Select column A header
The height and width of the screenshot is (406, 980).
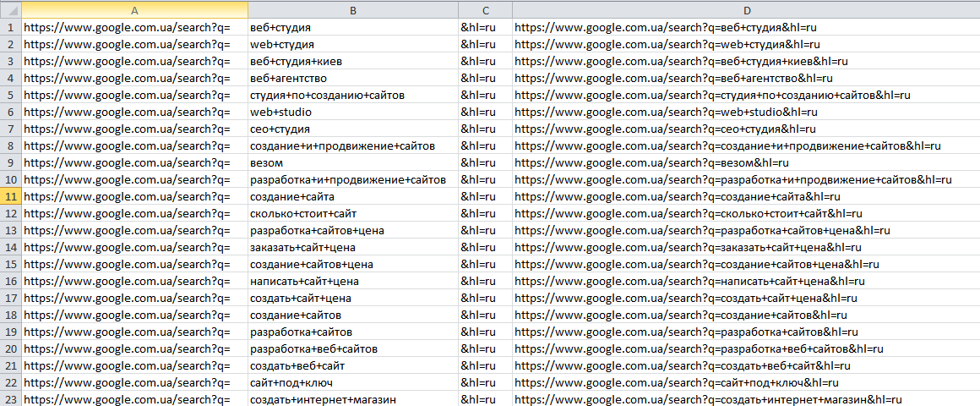[134, 10]
